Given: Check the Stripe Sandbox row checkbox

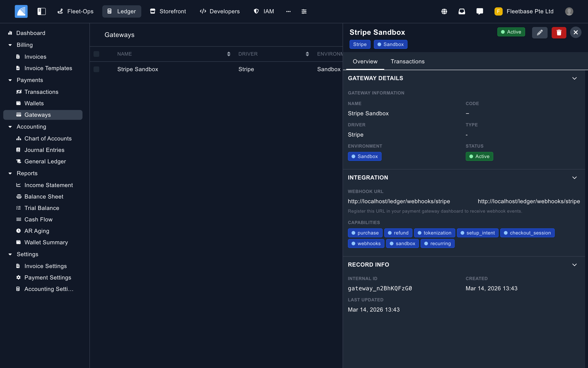Looking at the screenshot, I should click(x=96, y=69).
